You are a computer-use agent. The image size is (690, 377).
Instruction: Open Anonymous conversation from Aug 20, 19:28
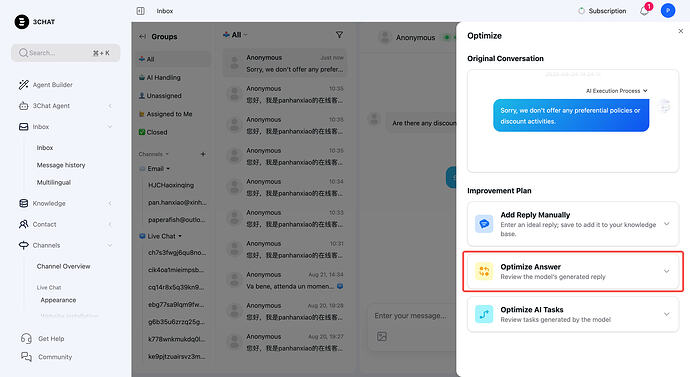click(284, 311)
